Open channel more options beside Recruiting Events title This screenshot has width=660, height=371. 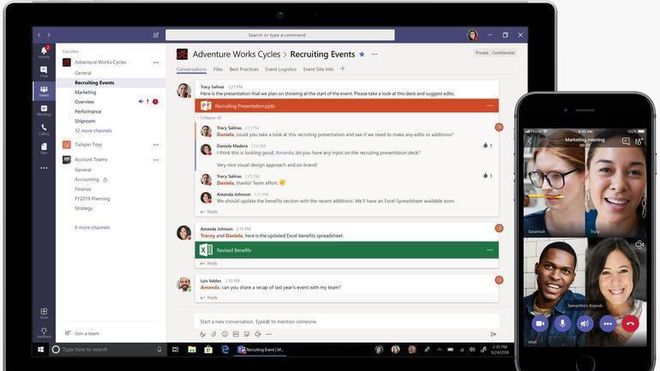point(375,54)
